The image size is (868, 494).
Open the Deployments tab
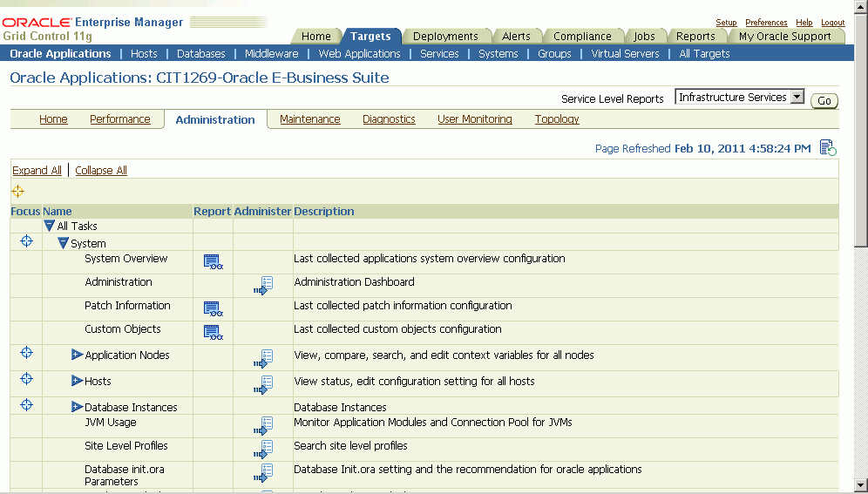[x=445, y=36]
